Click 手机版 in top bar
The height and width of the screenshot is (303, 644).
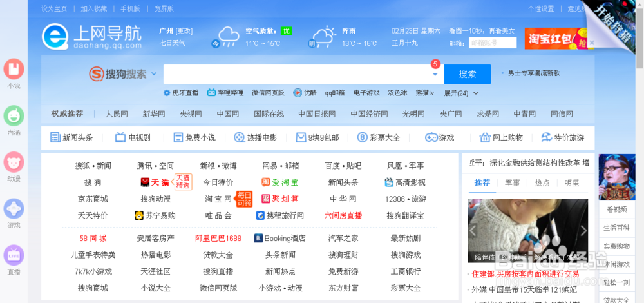coord(130,8)
